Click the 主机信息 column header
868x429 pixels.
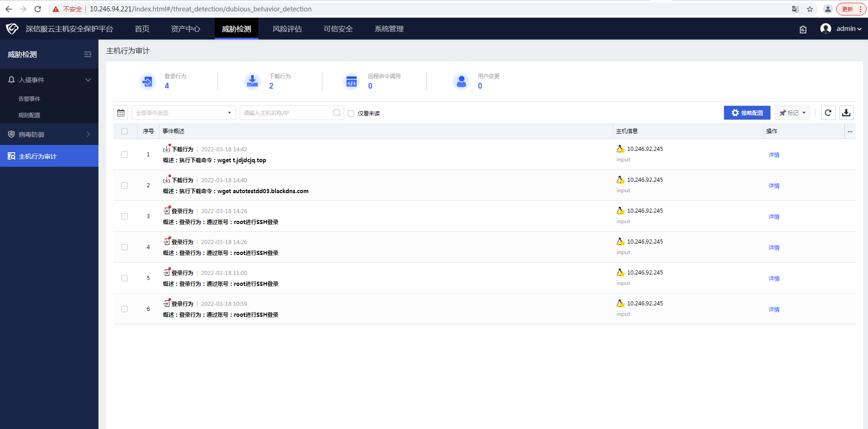[x=627, y=131]
